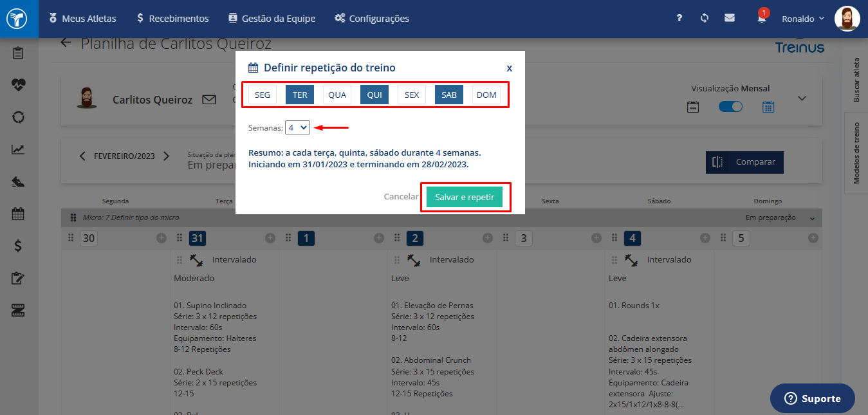The height and width of the screenshot is (415, 868).
Task: Close the dialog with the x
Action: [x=509, y=68]
